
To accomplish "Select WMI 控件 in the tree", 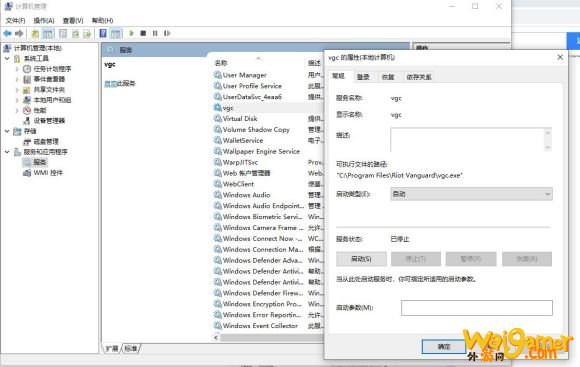I will (x=43, y=173).
